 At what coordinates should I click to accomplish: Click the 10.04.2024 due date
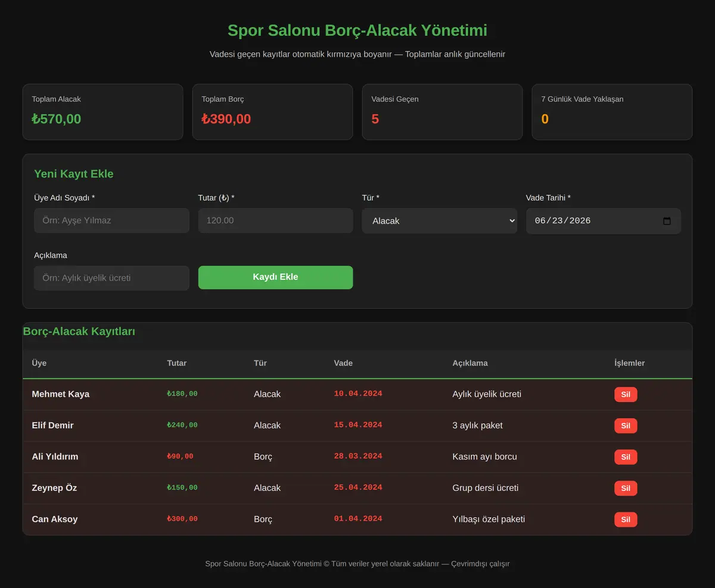(358, 394)
